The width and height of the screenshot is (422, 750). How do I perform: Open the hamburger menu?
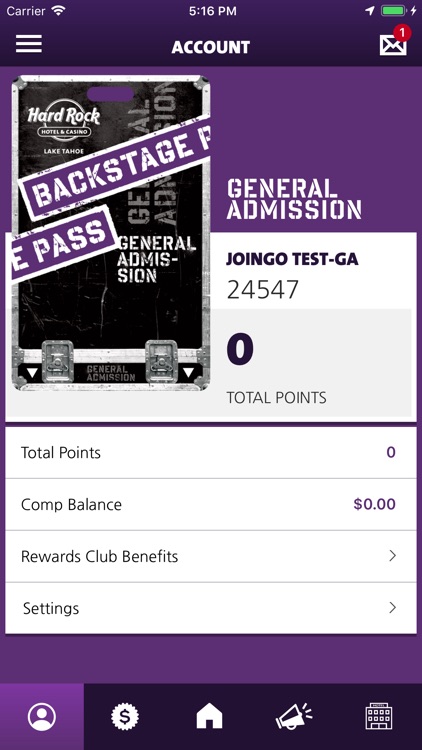coord(29,44)
